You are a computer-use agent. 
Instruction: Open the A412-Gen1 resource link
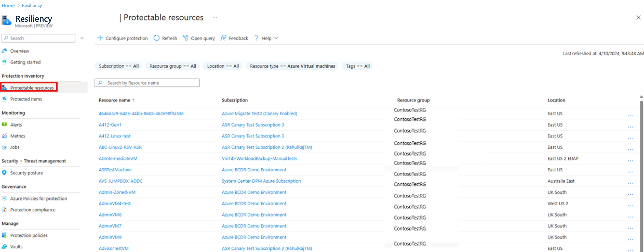(x=110, y=125)
